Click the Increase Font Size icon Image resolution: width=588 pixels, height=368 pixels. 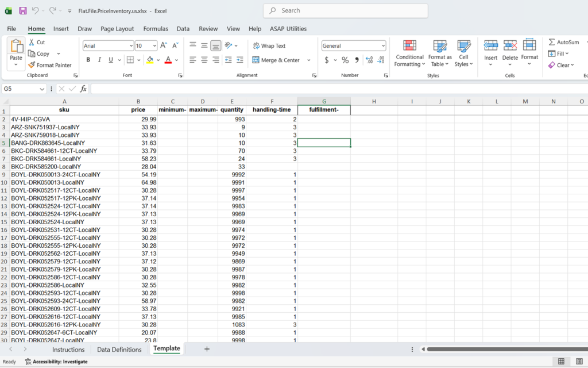point(164,45)
